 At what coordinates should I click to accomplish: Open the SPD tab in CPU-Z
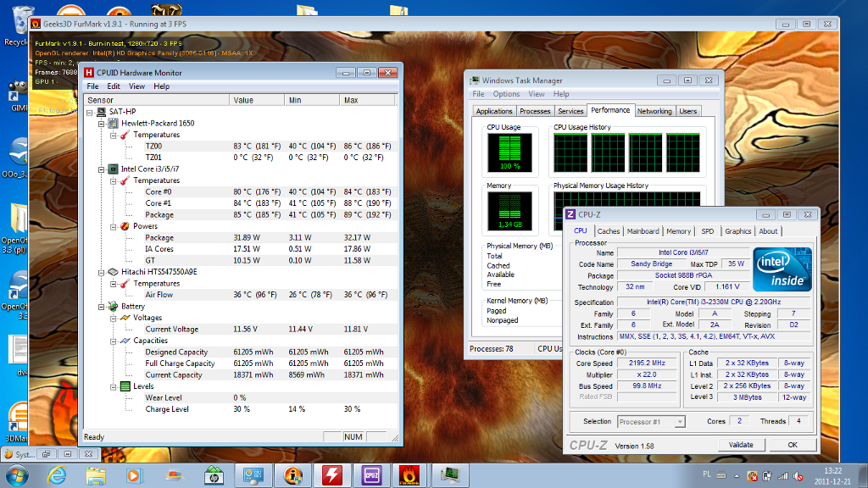(708, 231)
